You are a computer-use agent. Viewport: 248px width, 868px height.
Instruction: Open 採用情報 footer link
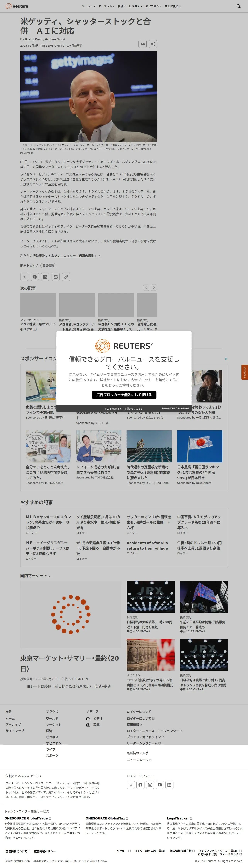(x=135, y=725)
